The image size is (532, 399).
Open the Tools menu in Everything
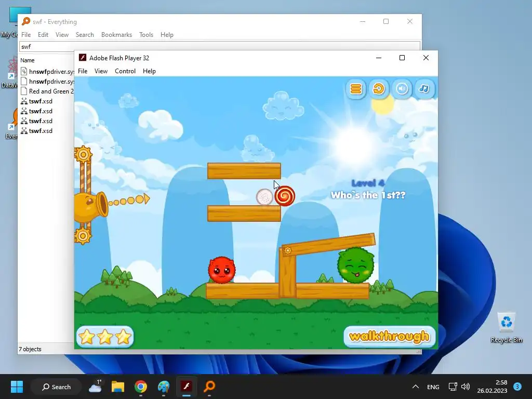(x=146, y=35)
